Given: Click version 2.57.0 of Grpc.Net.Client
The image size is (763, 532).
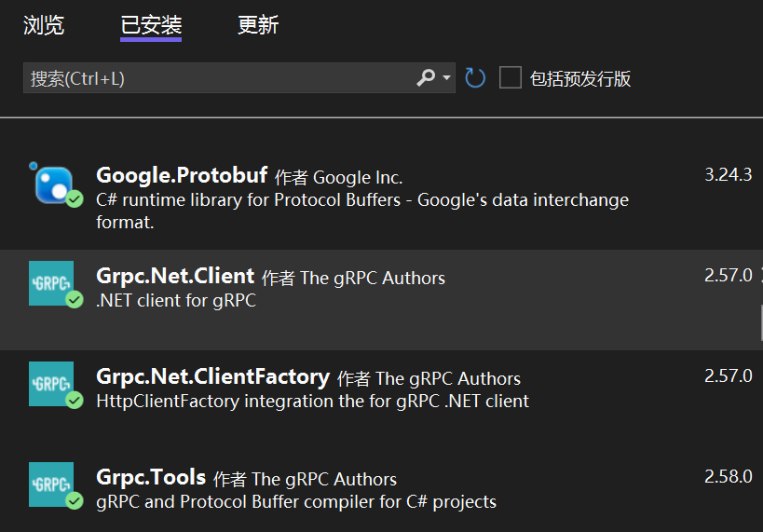Looking at the screenshot, I should [729, 276].
